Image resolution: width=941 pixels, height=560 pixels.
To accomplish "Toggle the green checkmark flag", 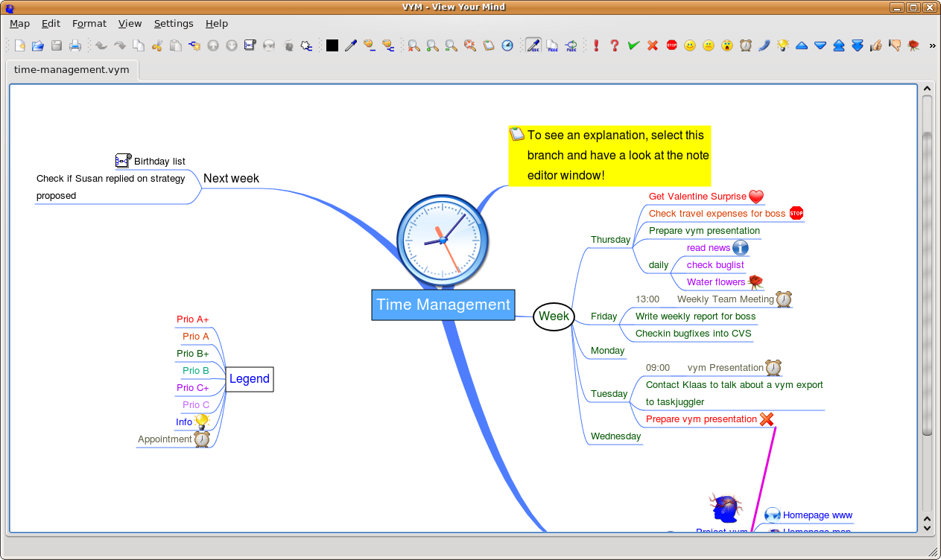I will [x=634, y=45].
